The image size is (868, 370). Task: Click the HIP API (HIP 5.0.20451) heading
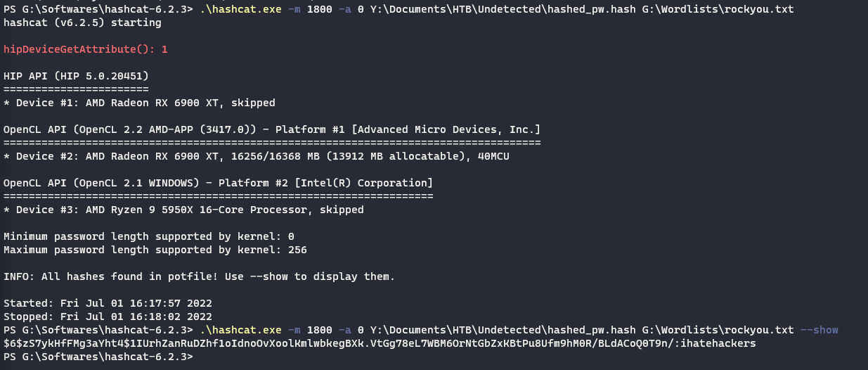pyautogui.click(x=76, y=76)
